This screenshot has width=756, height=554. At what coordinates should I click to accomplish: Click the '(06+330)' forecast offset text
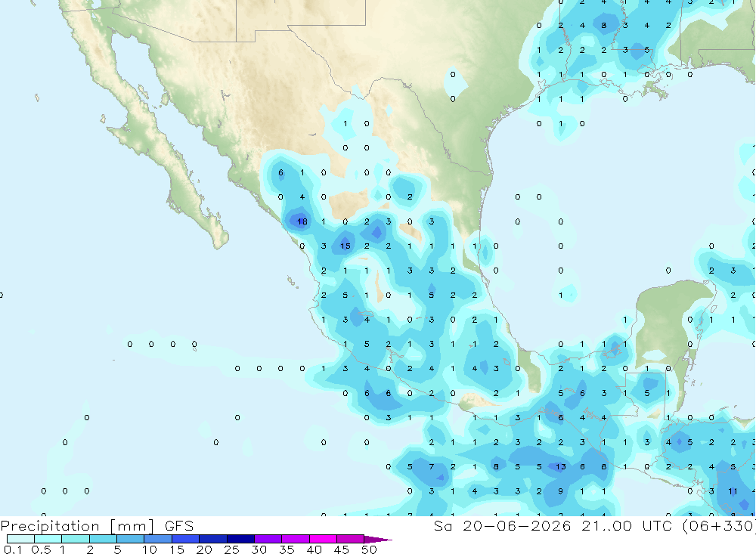point(718,526)
